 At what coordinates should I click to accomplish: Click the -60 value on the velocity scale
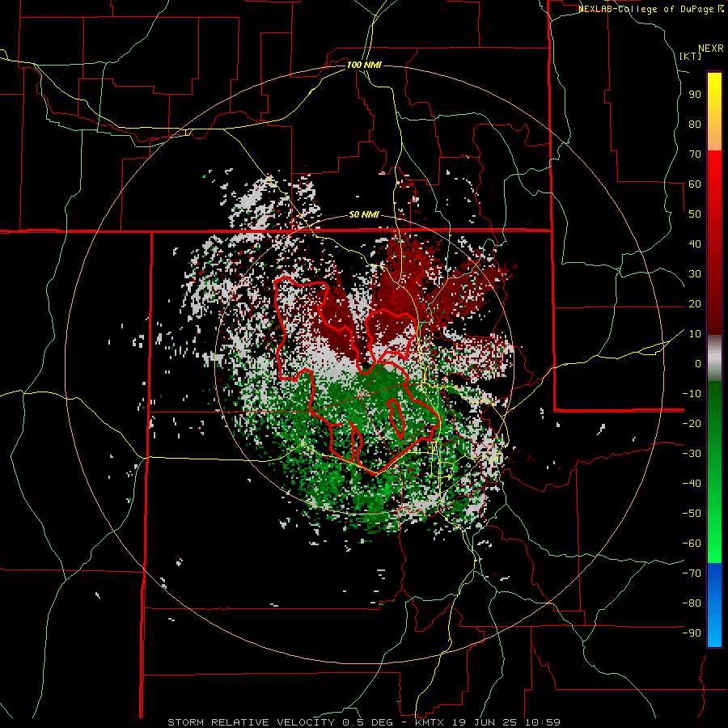692,544
